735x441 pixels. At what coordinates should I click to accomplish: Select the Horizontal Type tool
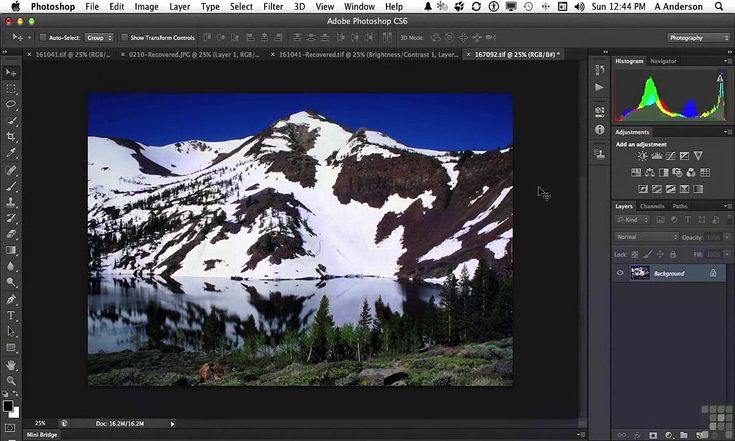[10, 315]
